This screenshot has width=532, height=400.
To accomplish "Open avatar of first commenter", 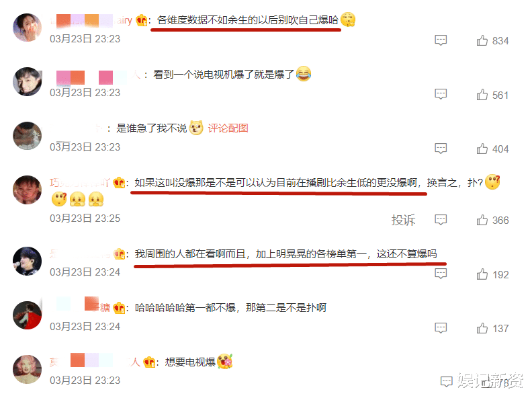I will point(27,28).
